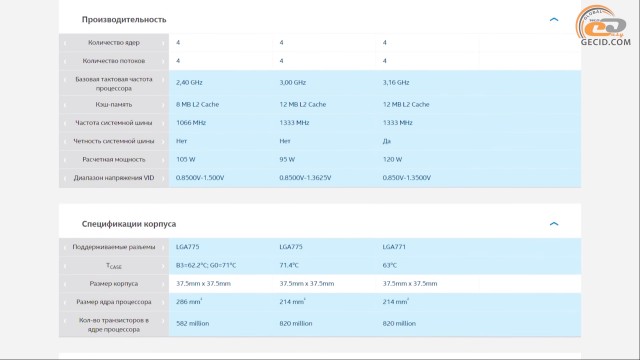Click the 120 W power value

392,160
